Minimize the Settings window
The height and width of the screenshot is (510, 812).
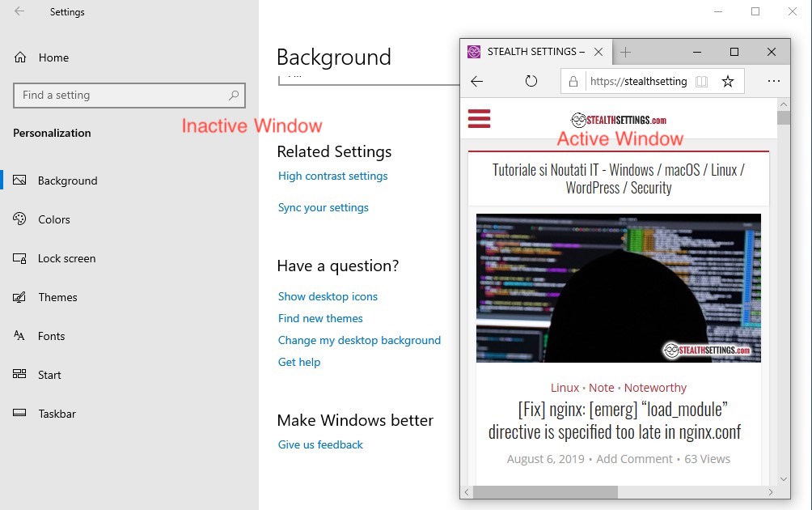(717, 11)
